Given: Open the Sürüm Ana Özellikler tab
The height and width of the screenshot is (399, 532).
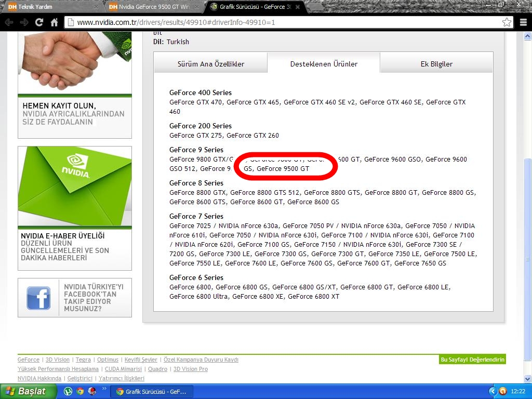Looking at the screenshot, I should [x=211, y=64].
